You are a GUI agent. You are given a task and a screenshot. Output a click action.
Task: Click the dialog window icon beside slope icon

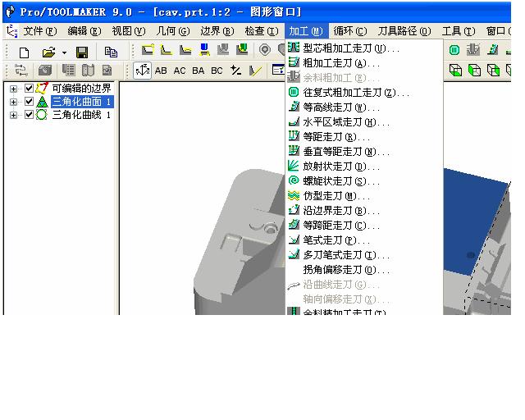pos(278,70)
